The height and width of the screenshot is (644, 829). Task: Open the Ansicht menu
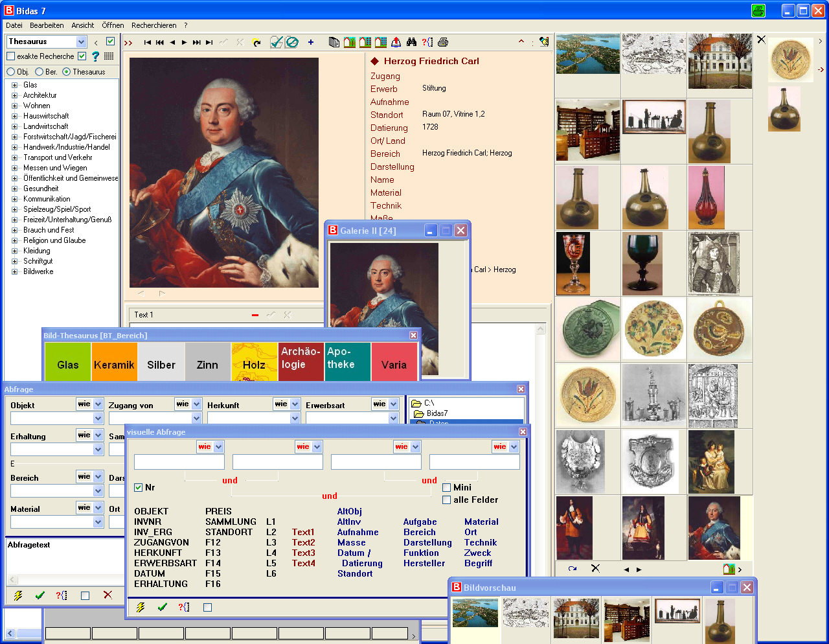[83, 25]
